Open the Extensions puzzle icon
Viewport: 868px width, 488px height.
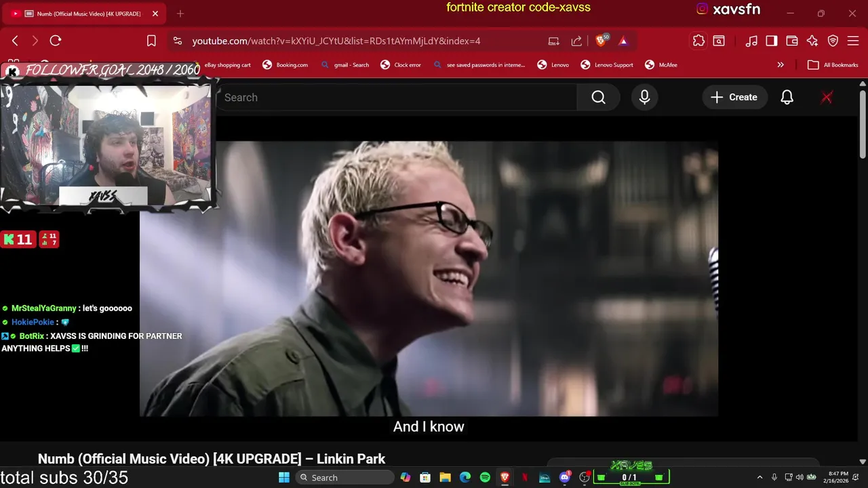click(698, 41)
